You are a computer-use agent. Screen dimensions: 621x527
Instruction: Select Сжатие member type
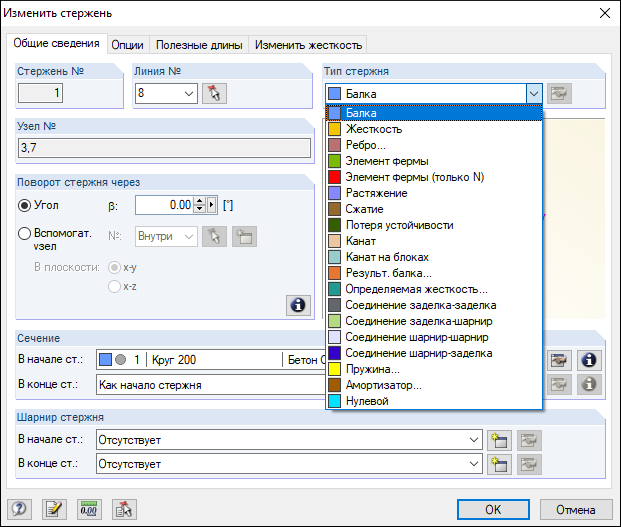pos(434,209)
